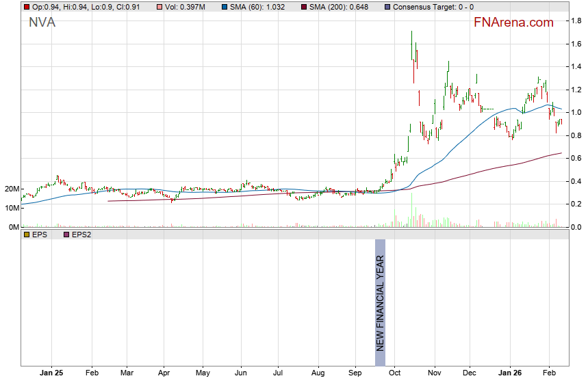Click the pink Vol legend swatch
The width and height of the screenshot is (588, 387).
pos(159,7)
